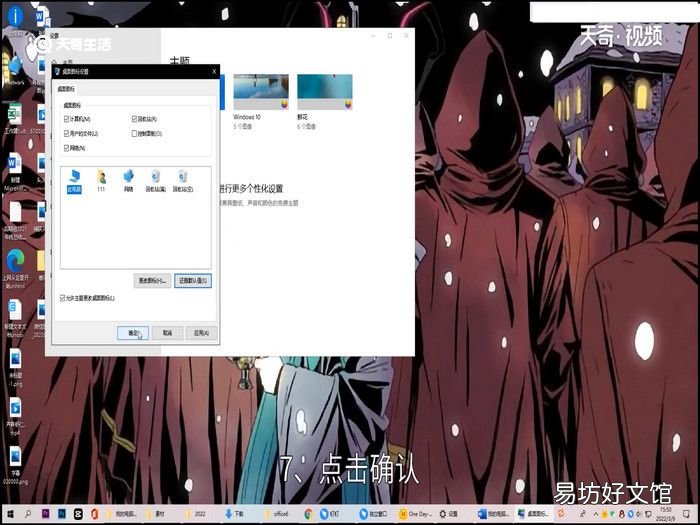The width and height of the screenshot is (700, 525).
Task: Switch to the 独立窗口 taskbar item
Action: pos(374,514)
